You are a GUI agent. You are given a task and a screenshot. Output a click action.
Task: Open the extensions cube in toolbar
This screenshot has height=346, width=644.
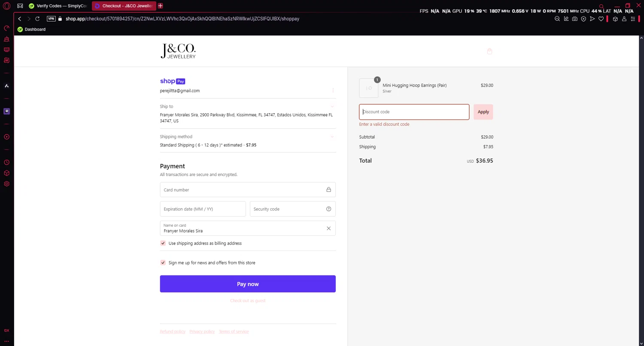[x=615, y=19]
